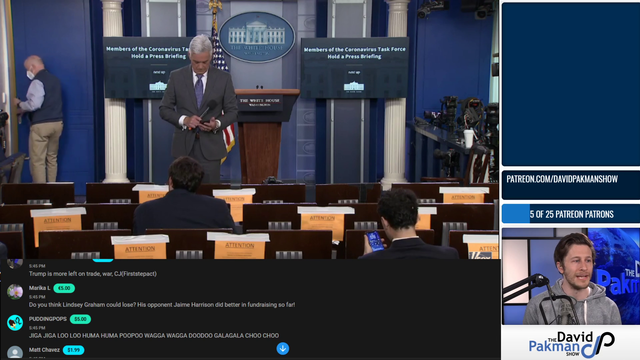Click the empty blue panel above Patreon banner

pyautogui.click(x=571, y=84)
